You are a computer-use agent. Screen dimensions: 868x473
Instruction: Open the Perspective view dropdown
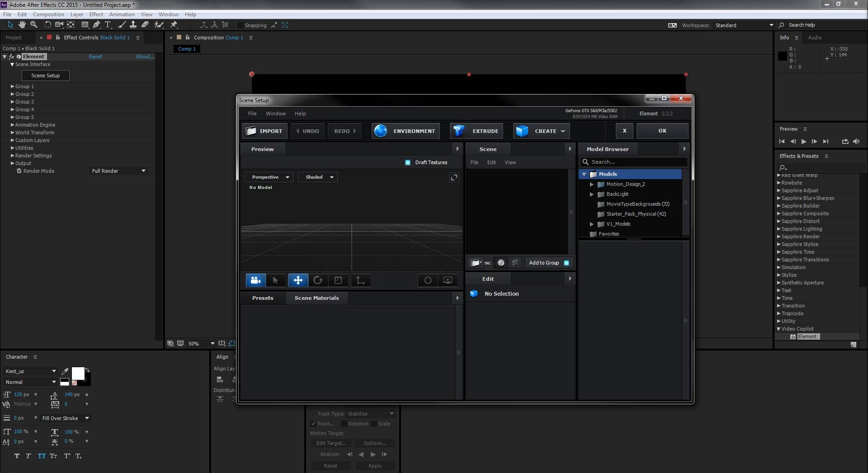[269, 177]
